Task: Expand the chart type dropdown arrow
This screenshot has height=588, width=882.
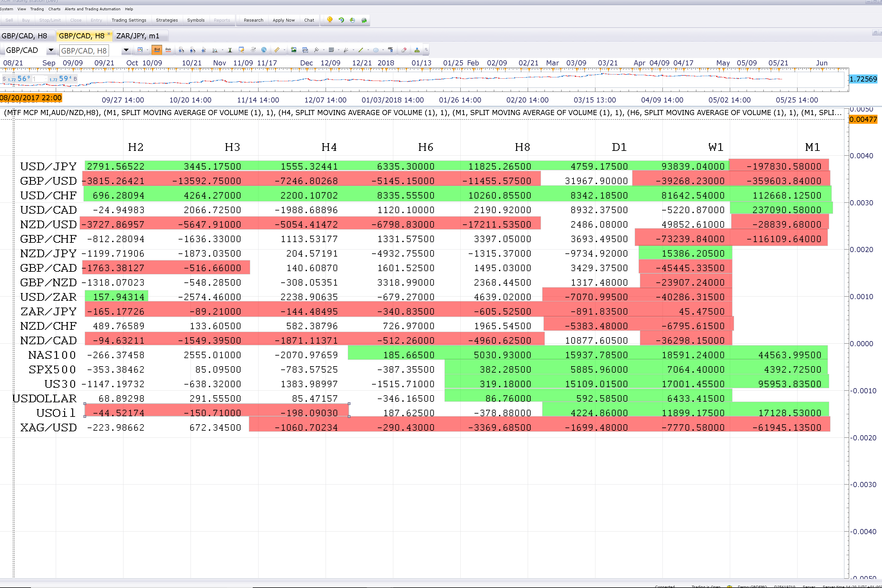Action: coord(147,50)
